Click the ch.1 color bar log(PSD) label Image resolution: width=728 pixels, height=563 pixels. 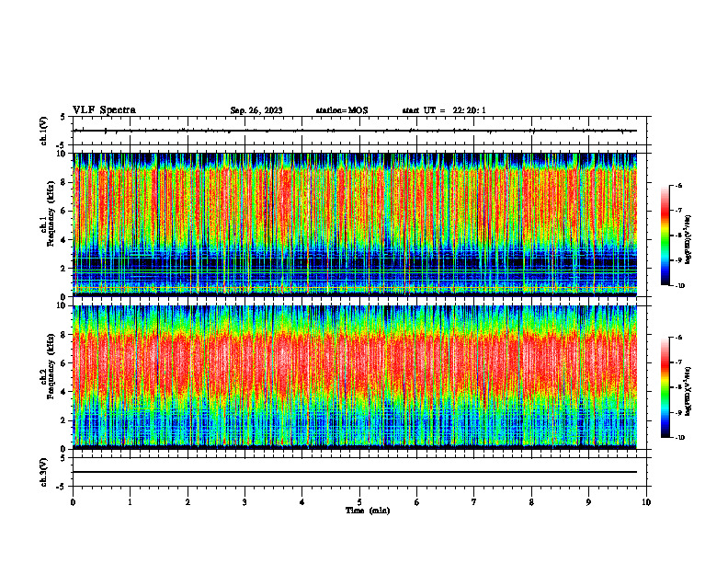[x=688, y=240]
